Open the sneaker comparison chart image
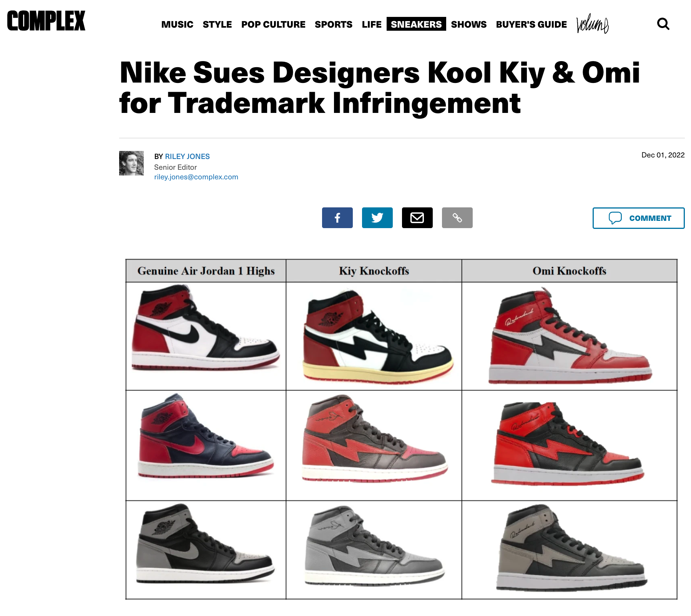 (x=401, y=429)
